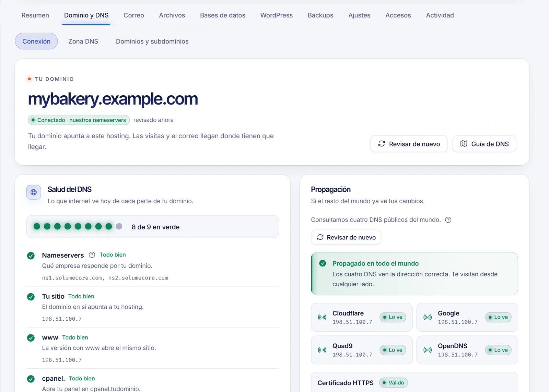Open the WordPress tab
The height and width of the screenshot is (392, 549).
click(x=277, y=15)
